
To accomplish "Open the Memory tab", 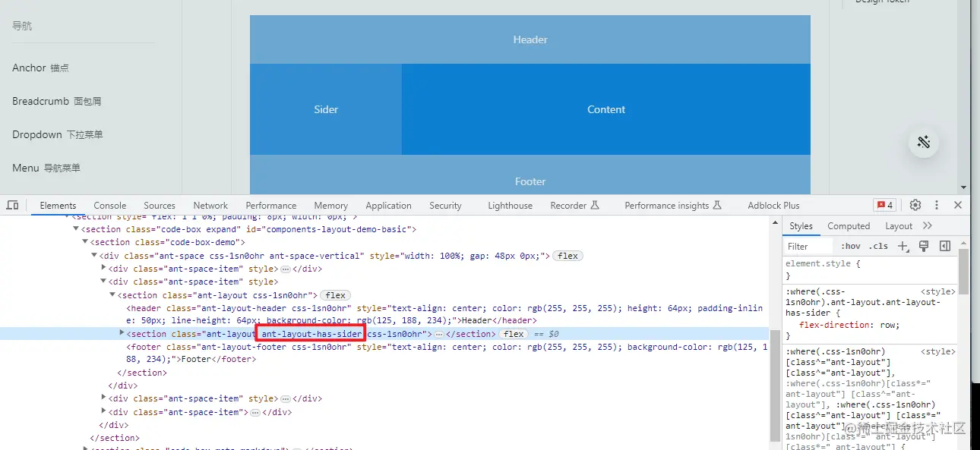I will [x=331, y=206].
